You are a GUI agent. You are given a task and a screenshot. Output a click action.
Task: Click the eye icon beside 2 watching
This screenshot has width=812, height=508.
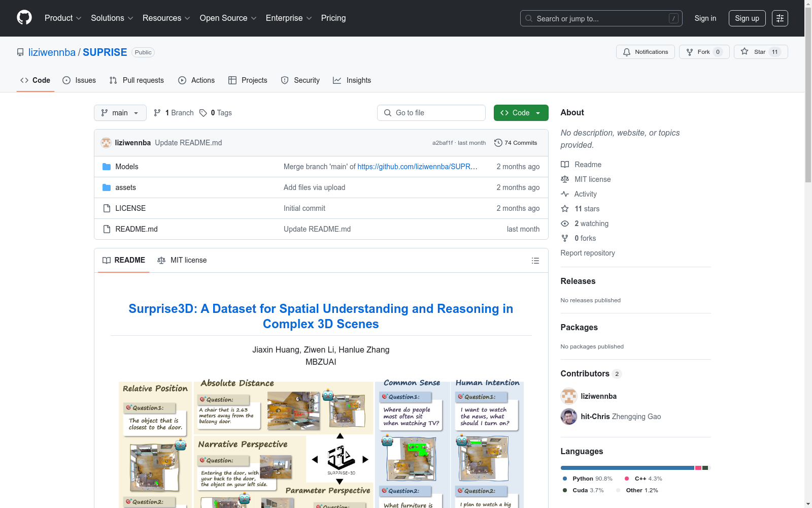[565, 224]
